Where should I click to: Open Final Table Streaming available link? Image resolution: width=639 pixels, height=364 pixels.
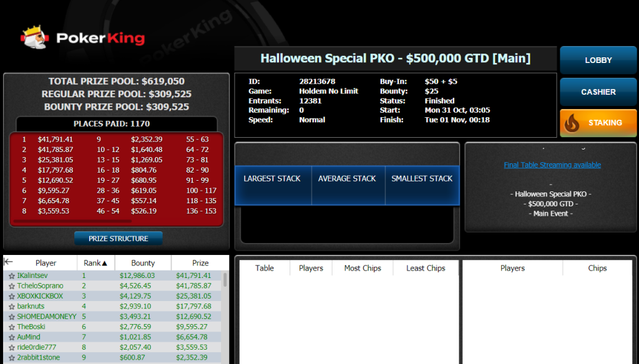[x=552, y=165]
